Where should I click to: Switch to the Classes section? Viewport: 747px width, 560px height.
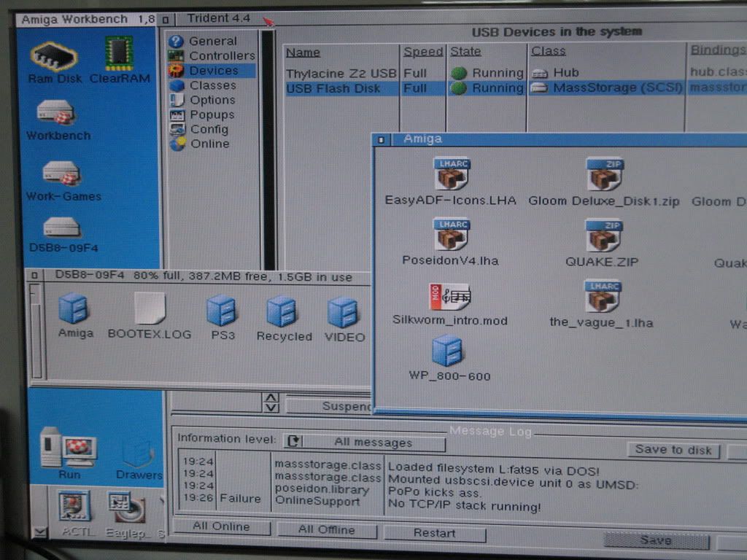pos(212,85)
